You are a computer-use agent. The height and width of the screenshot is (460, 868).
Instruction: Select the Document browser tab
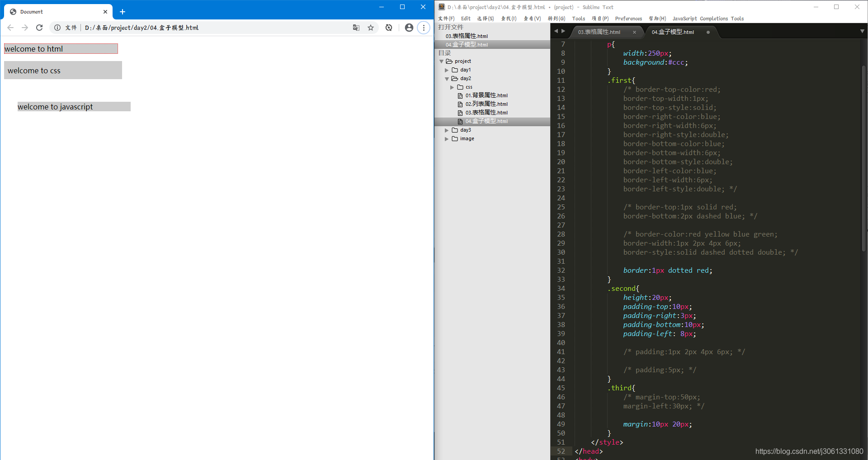tap(59, 12)
